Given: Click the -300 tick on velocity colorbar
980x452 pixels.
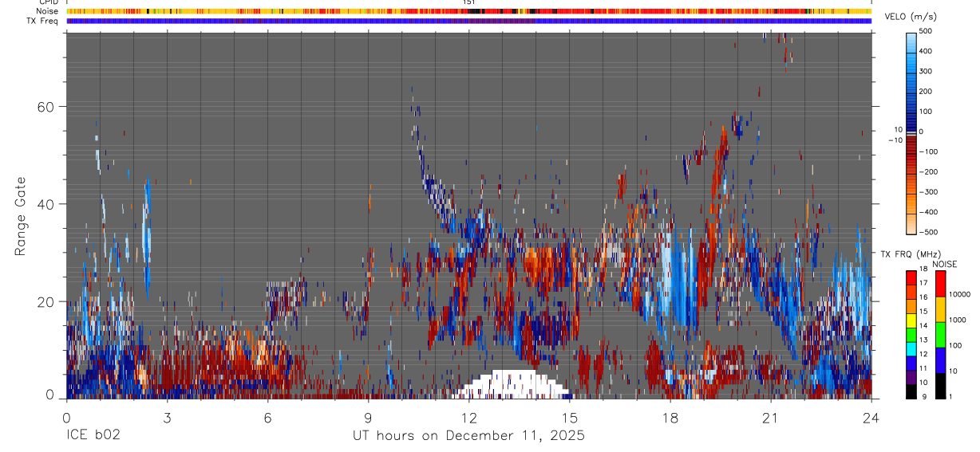Looking at the screenshot, I should 927,192.
